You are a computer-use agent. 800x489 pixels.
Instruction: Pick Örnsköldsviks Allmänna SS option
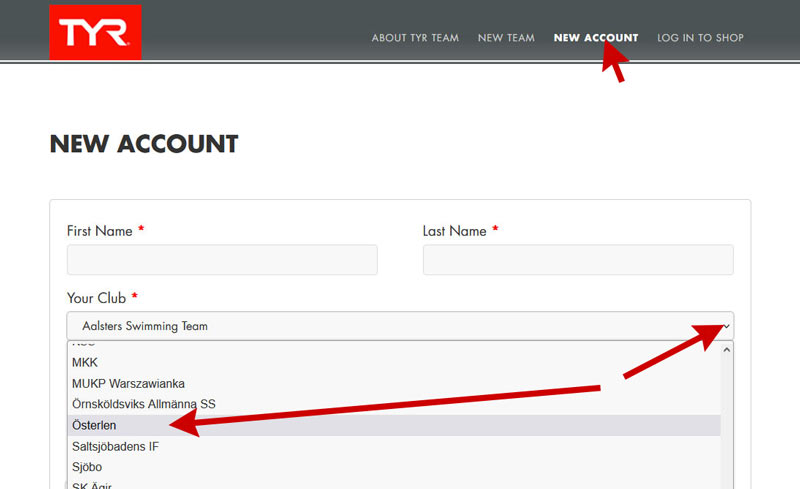pos(394,404)
